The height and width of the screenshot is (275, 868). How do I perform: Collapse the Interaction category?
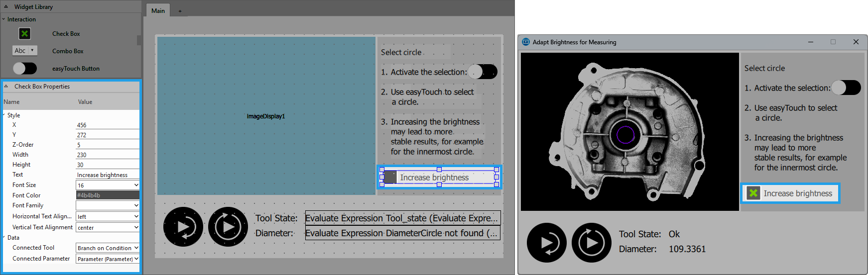(3, 19)
